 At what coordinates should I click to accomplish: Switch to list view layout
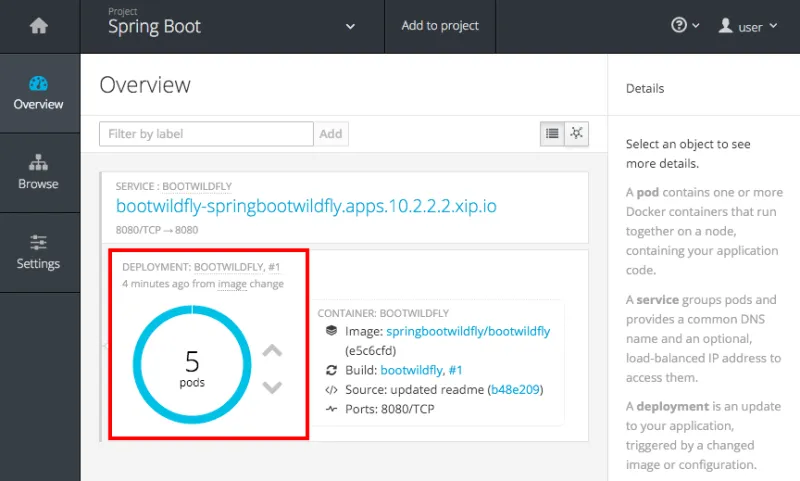(x=552, y=133)
